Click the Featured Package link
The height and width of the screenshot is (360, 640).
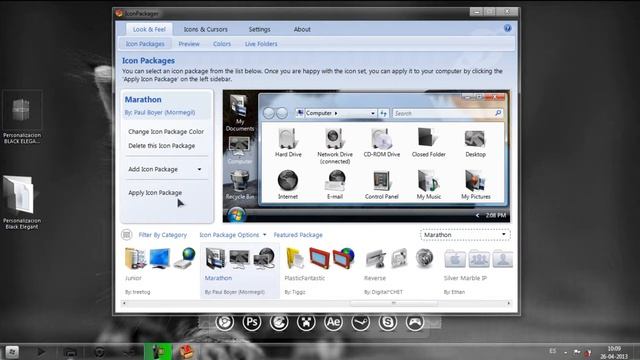(x=298, y=235)
